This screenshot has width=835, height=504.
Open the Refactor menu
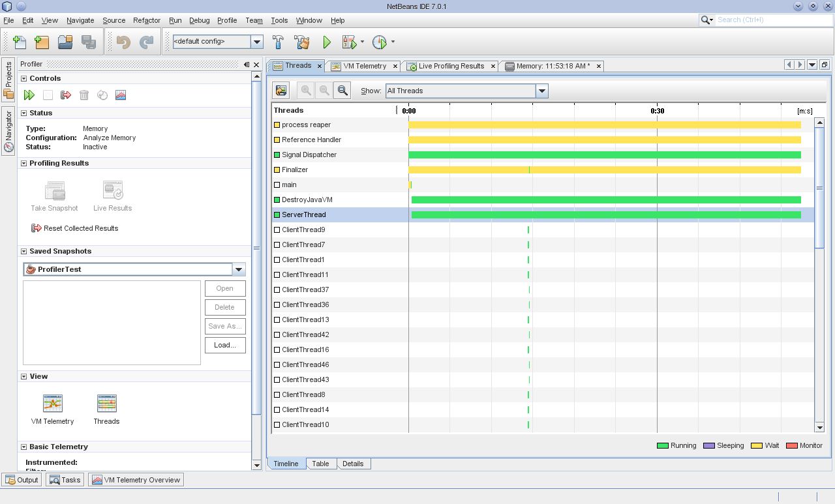click(x=146, y=20)
